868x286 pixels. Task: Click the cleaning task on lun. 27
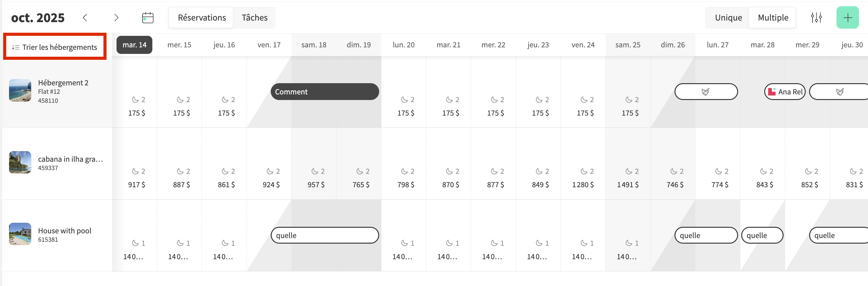tap(706, 92)
